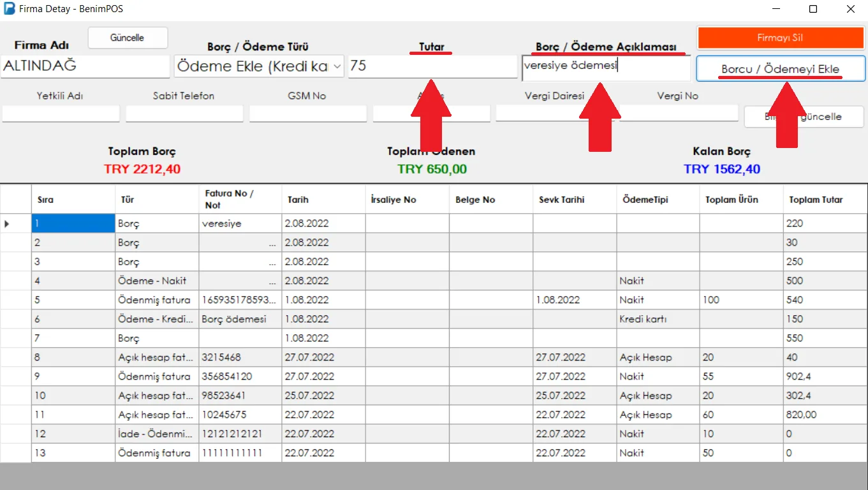Click invoice number 11111111111 cell
This screenshot has height=490, width=868.
tap(240, 453)
